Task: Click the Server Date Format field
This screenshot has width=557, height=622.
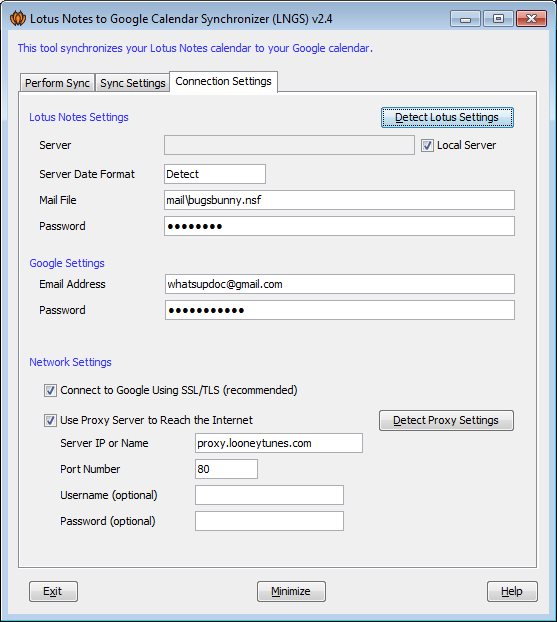Action: [x=215, y=174]
